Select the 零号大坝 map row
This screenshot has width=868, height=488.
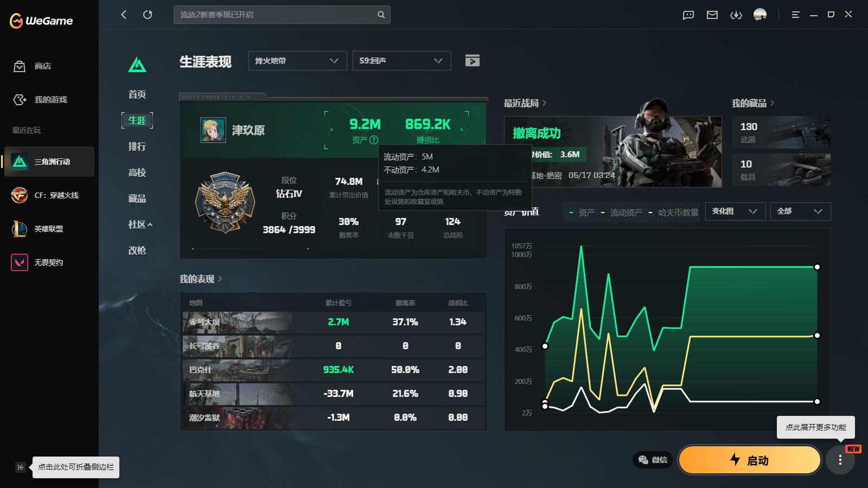point(334,322)
